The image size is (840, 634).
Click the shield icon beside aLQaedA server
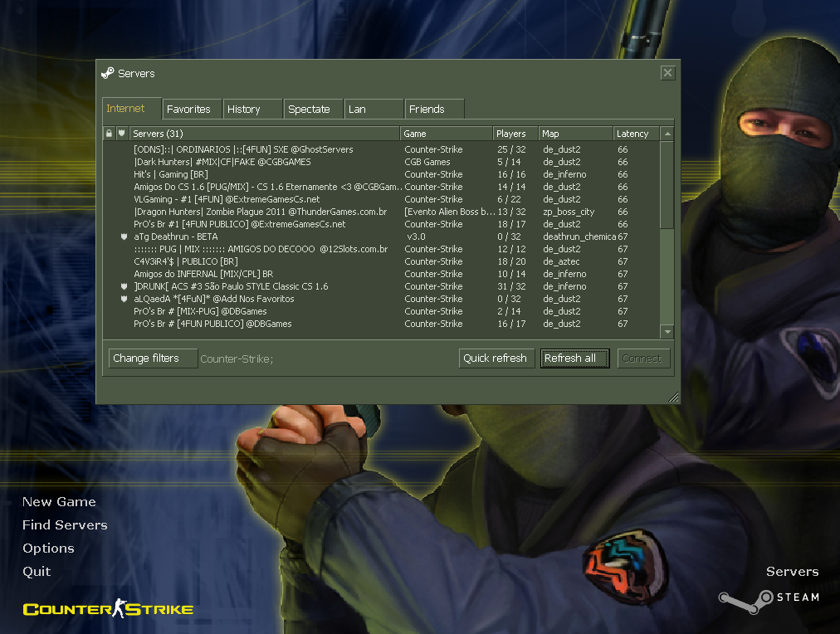(124, 299)
